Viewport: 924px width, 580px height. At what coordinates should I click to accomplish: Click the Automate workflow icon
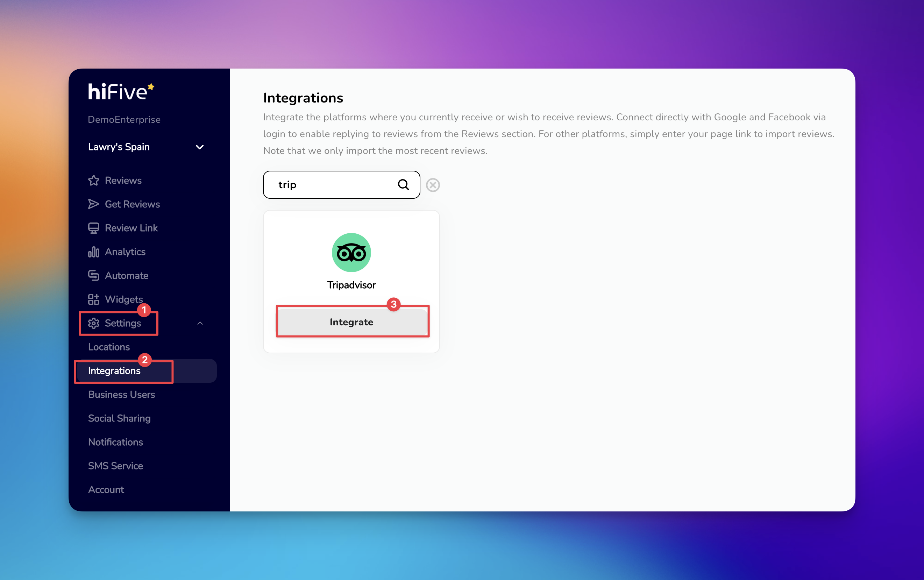pyautogui.click(x=93, y=275)
